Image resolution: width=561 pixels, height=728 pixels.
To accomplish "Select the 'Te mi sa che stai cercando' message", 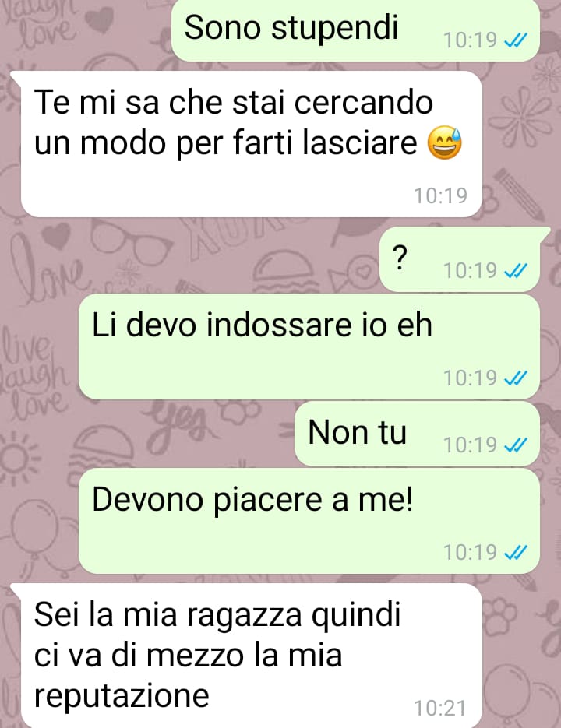I will pyautogui.click(x=251, y=144).
